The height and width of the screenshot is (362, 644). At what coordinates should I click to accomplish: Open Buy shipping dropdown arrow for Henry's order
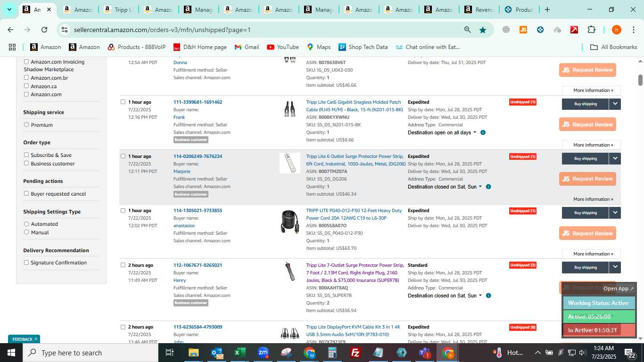click(615, 267)
